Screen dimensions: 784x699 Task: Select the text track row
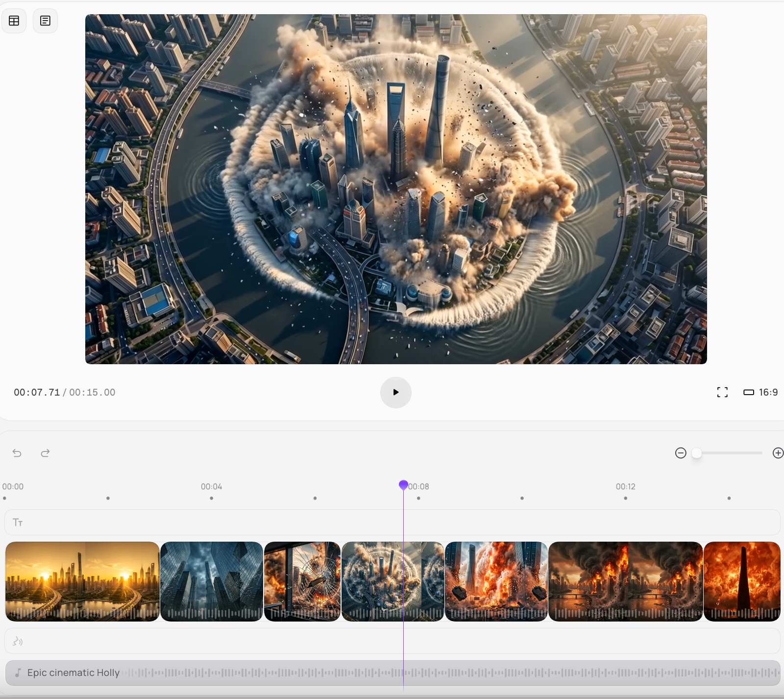click(392, 522)
